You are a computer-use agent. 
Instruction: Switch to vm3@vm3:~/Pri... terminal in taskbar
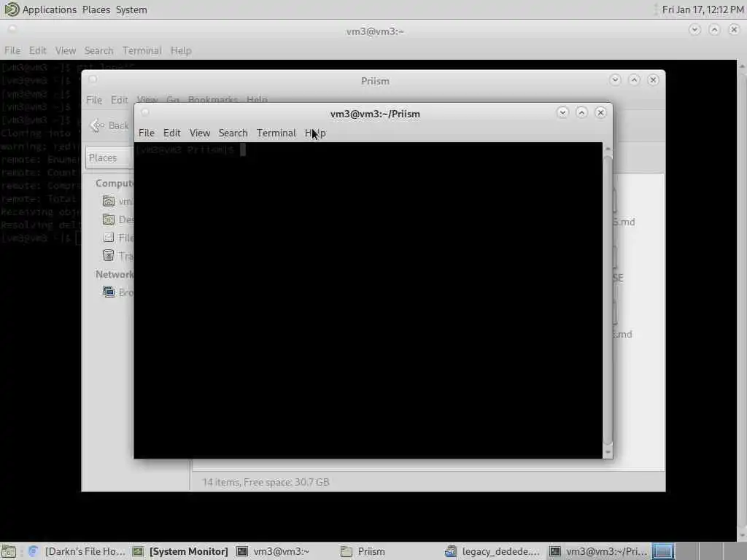click(597, 551)
